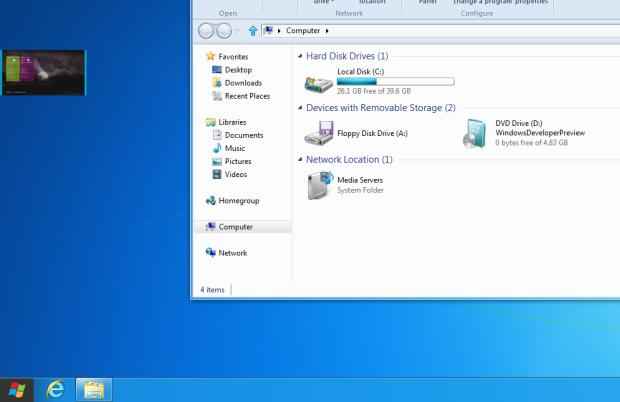Screen dimensions: 620x402
Task: Select the Media Servers folder icon
Action: [320, 185]
